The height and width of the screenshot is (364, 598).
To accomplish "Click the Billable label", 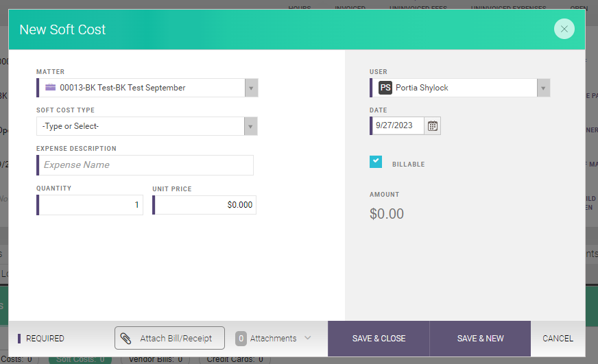I will click(x=409, y=165).
